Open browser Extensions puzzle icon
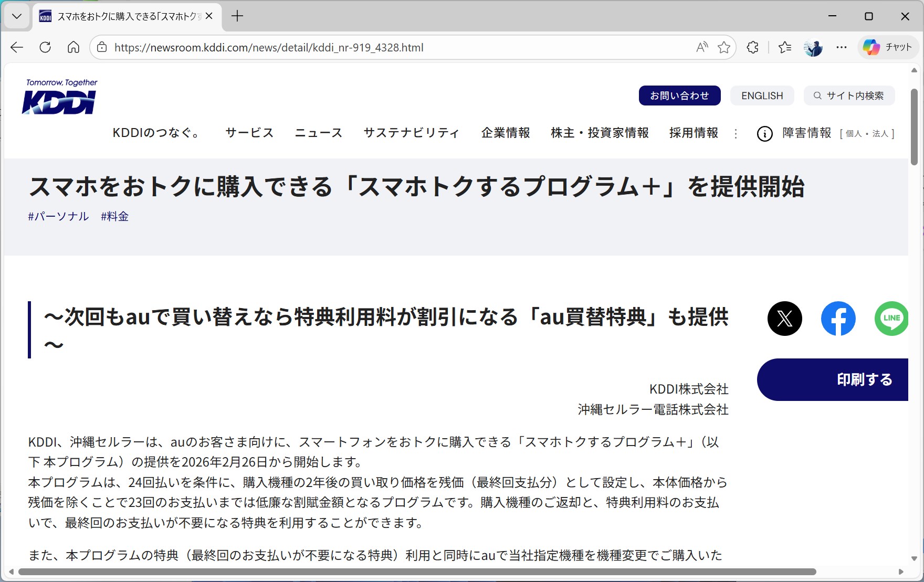The width and height of the screenshot is (924, 582). click(752, 47)
